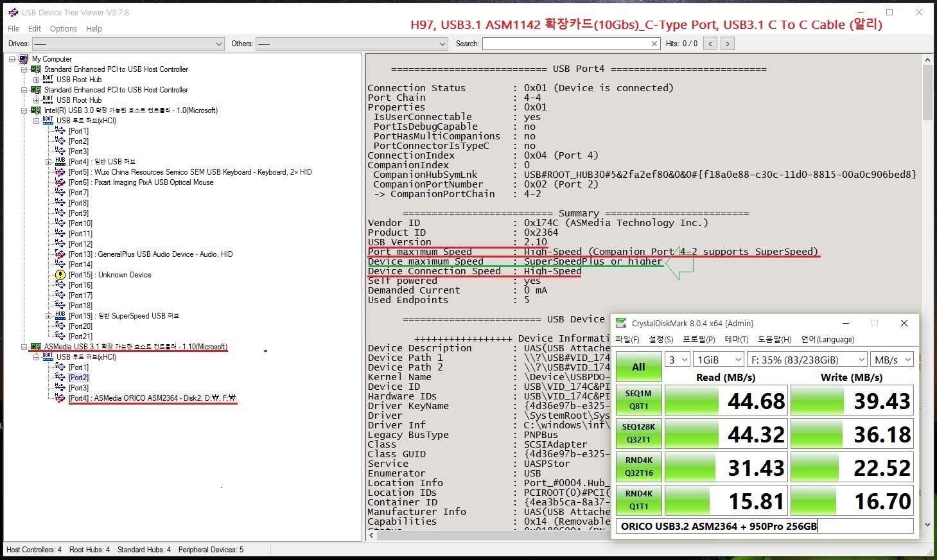Open the 도움말(H) menu in CrystalDiskMark

tap(775, 339)
